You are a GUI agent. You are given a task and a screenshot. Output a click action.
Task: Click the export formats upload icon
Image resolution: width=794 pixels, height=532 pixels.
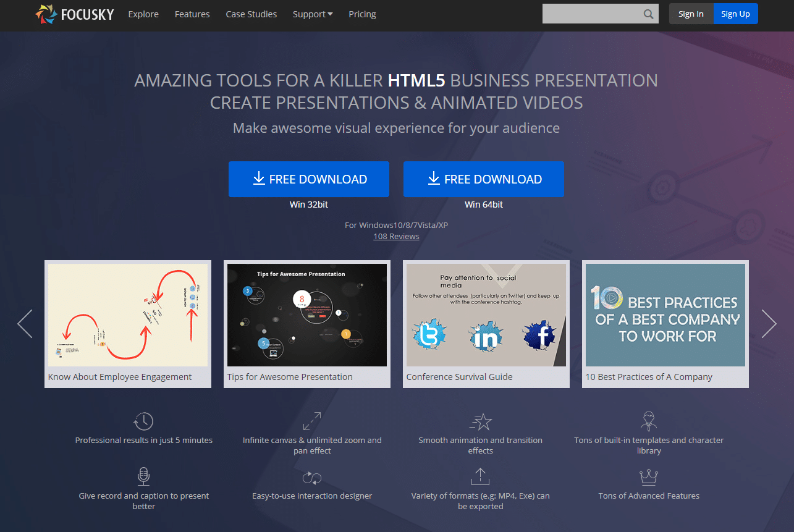point(480,476)
